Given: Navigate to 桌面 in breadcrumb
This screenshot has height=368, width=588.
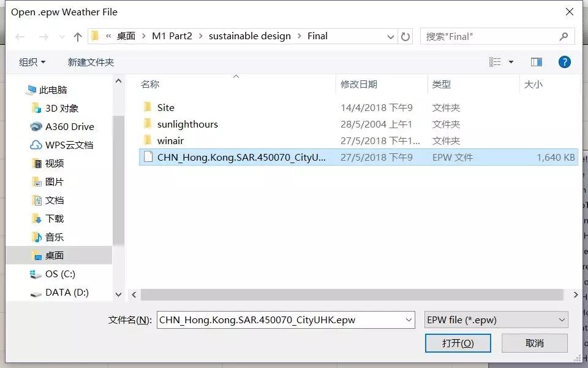Looking at the screenshot, I should click(126, 36).
